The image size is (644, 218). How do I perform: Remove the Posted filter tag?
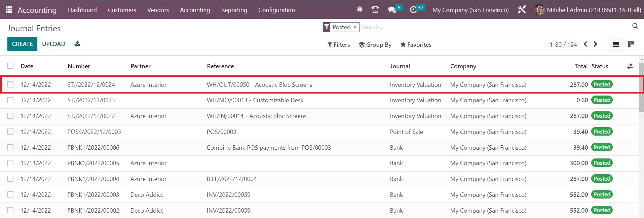[354, 27]
